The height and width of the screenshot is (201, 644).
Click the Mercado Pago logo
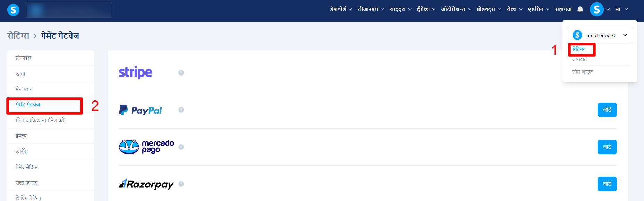[x=146, y=147]
